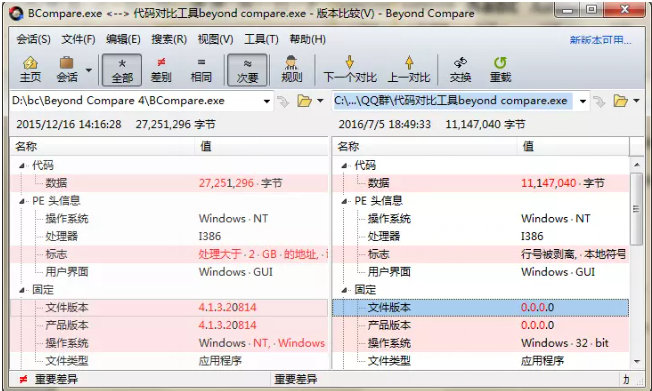Click the not-equal icon in status bar
Screen dimensions: 652x391
23,379
